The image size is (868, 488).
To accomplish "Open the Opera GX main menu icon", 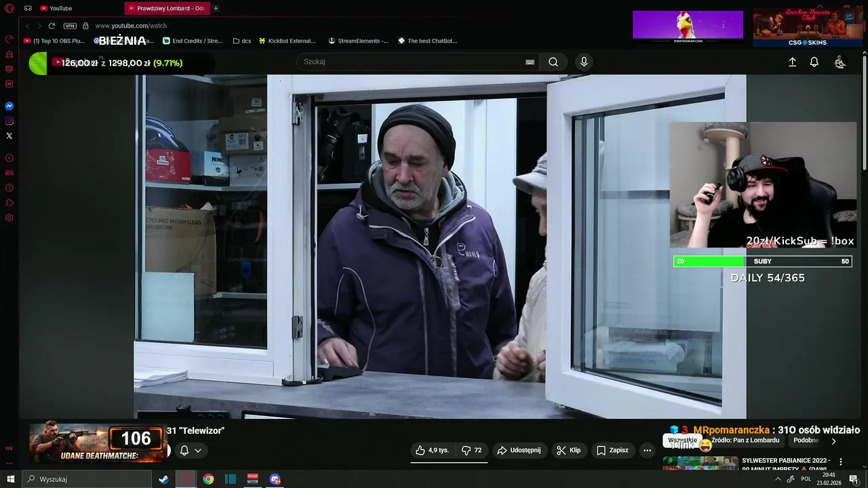I will [x=9, y=8].
